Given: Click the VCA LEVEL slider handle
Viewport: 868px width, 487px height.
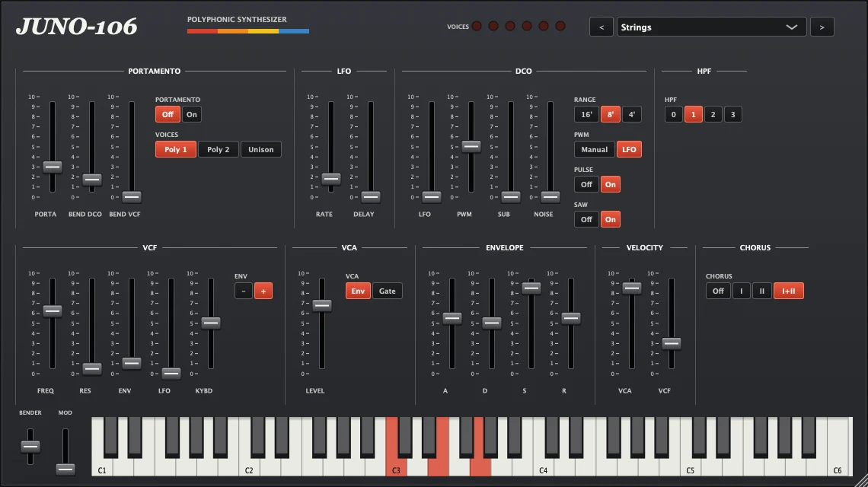Looking at the screenshot, I should (321, 305).
